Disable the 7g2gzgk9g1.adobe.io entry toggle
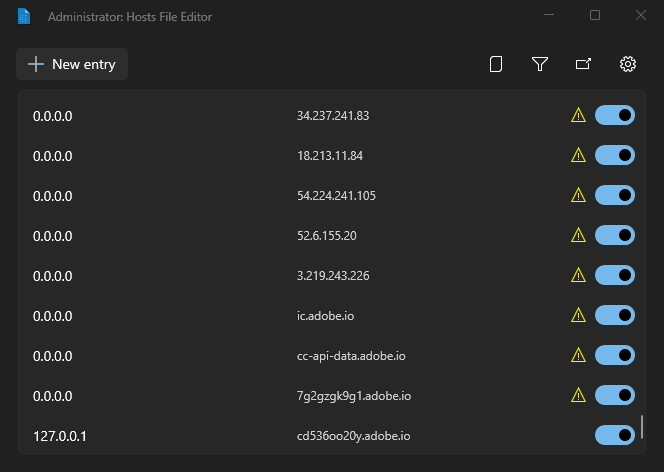664x472 pixels. [x=615, y=395]
